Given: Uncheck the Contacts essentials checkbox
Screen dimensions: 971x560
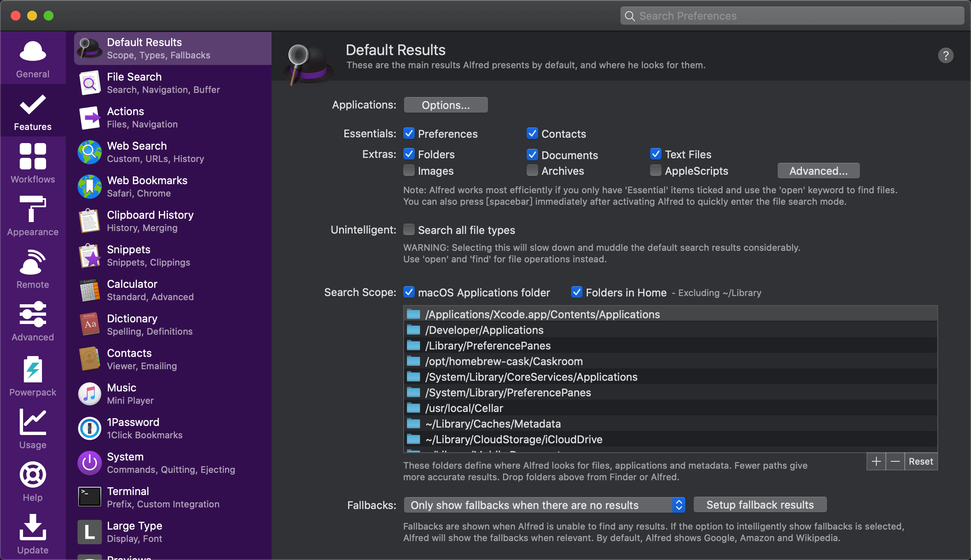Looking at the screenshot, I should click(532, 134).
